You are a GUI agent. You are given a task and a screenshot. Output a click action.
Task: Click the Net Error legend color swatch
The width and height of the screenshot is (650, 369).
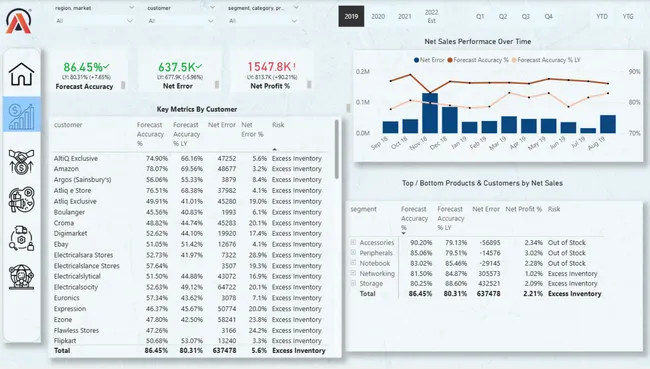tap(416, 60)
